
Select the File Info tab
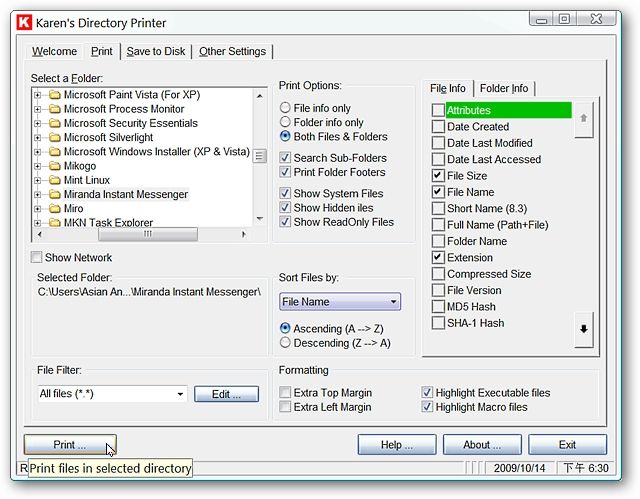click(448, 89)
